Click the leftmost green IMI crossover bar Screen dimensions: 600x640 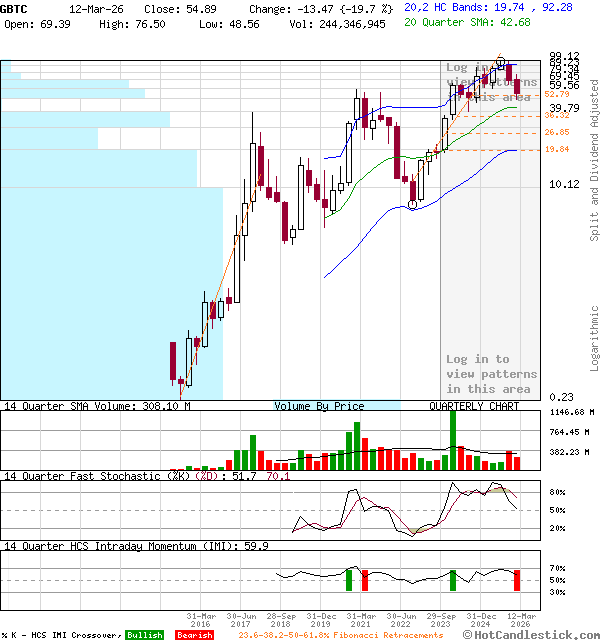coord(349,580)
